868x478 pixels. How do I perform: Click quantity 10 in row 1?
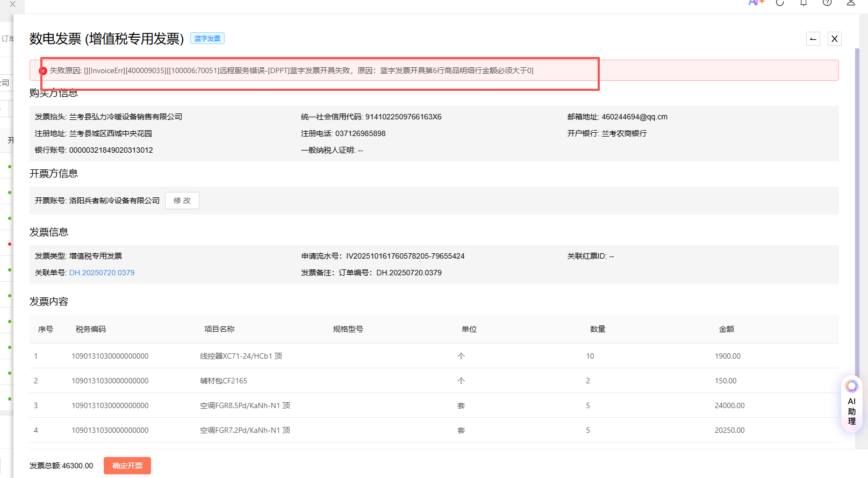click(590, 356)
